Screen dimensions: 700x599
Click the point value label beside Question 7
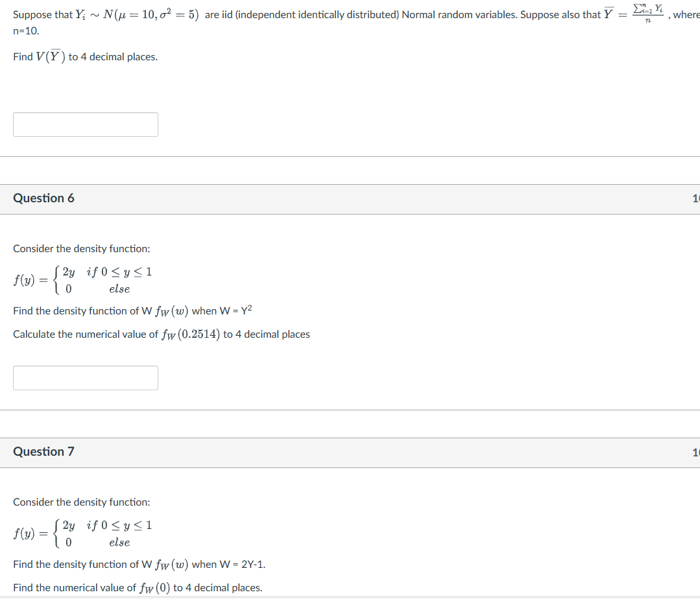[x=696, y=451]
